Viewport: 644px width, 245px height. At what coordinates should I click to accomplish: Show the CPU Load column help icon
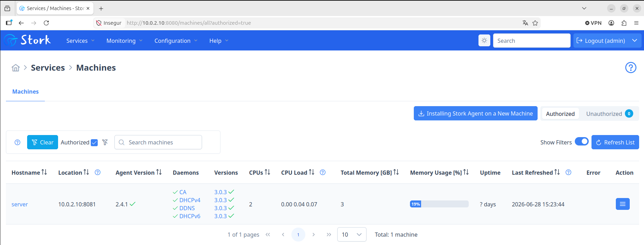pyautogui.click(x=323, y=172)
